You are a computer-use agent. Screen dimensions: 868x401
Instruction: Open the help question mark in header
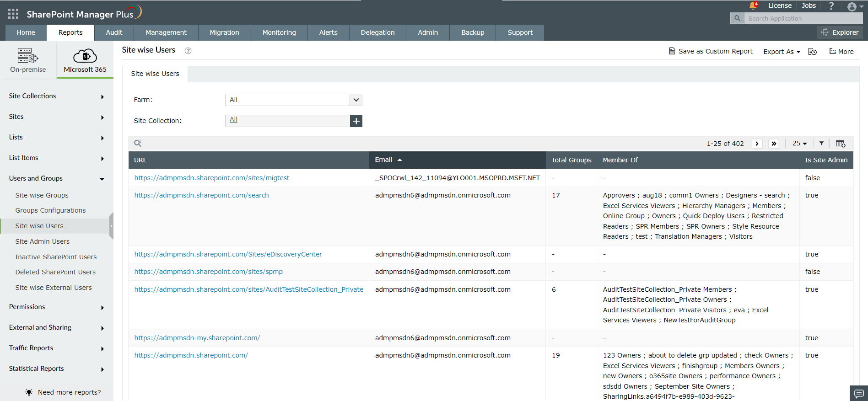[x=831, y=6]
